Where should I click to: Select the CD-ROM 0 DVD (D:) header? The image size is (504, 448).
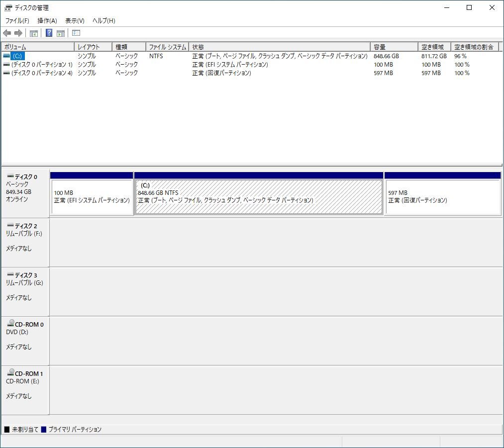pos(25,341)
